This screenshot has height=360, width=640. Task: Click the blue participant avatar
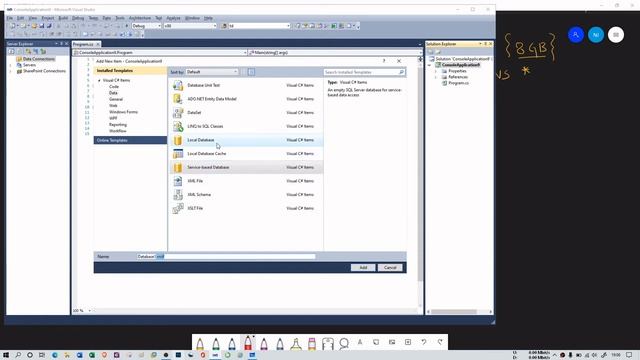point(576,35)
